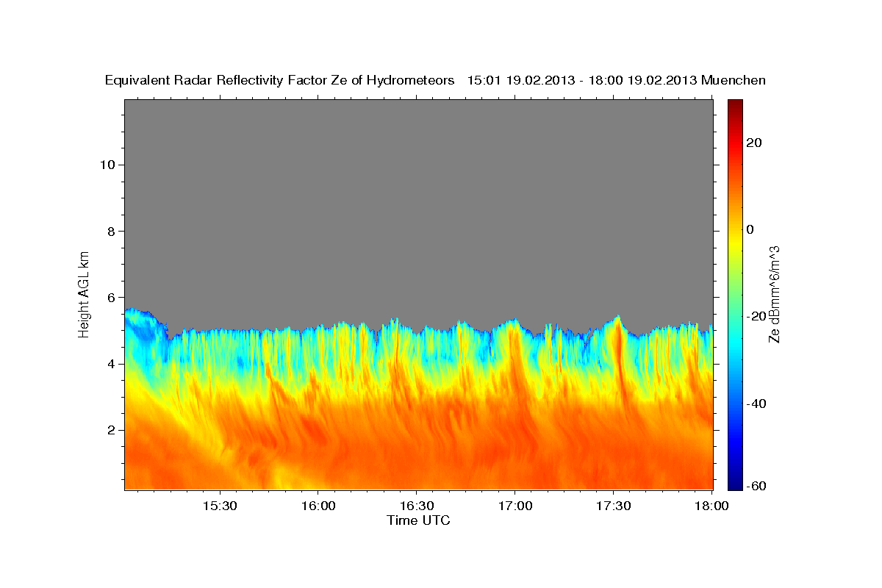Click the 16:00 time tick label

coord(318,506)
